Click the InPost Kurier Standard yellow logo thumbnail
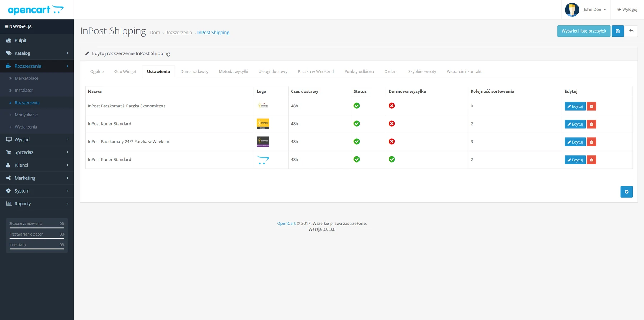This screenshot has width=644, height=320. [263, 124]
